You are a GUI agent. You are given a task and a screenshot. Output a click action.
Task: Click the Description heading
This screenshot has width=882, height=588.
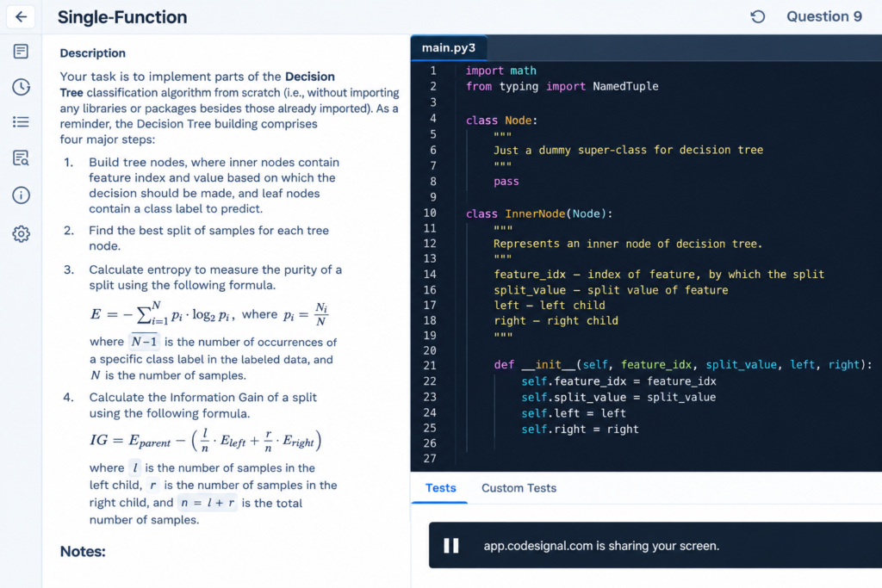pyautogui.click(x=93, y=53)
